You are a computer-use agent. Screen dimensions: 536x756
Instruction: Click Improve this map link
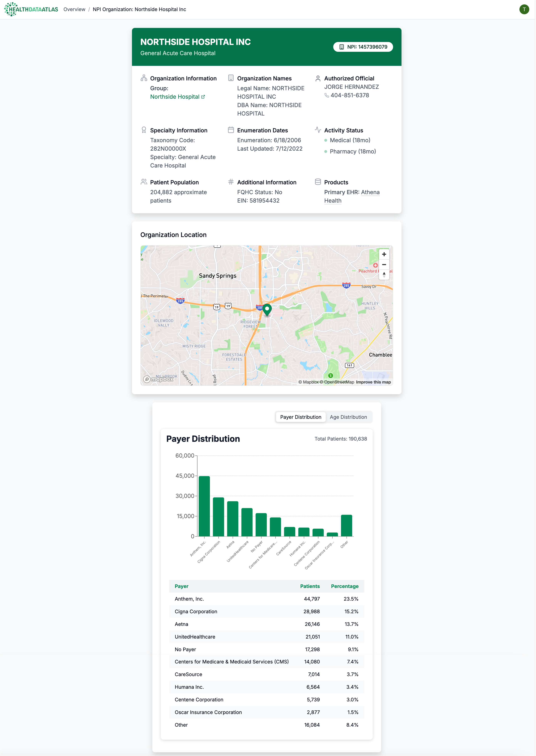(373, 382)
